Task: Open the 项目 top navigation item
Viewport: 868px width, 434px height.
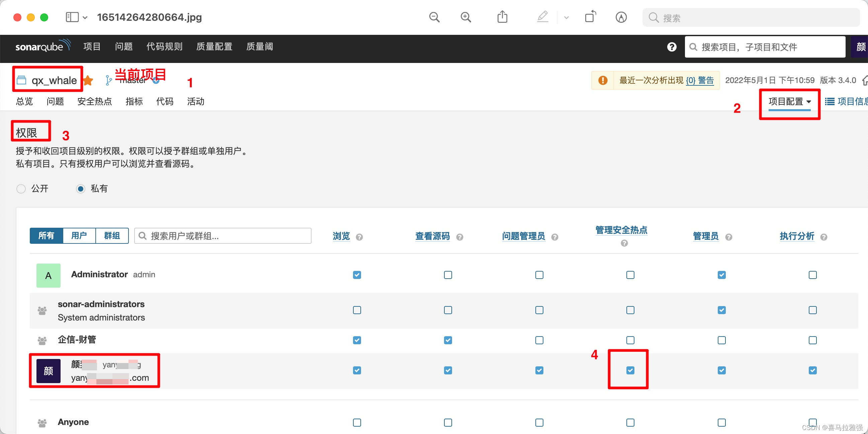Action: tap(92, 47)
